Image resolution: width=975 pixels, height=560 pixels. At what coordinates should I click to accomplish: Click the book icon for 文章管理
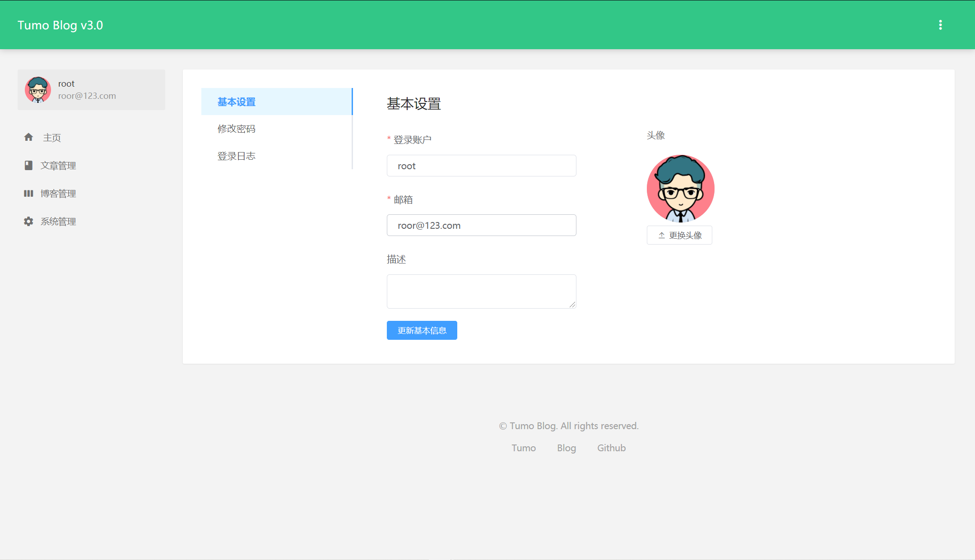[x=28, y=165]
